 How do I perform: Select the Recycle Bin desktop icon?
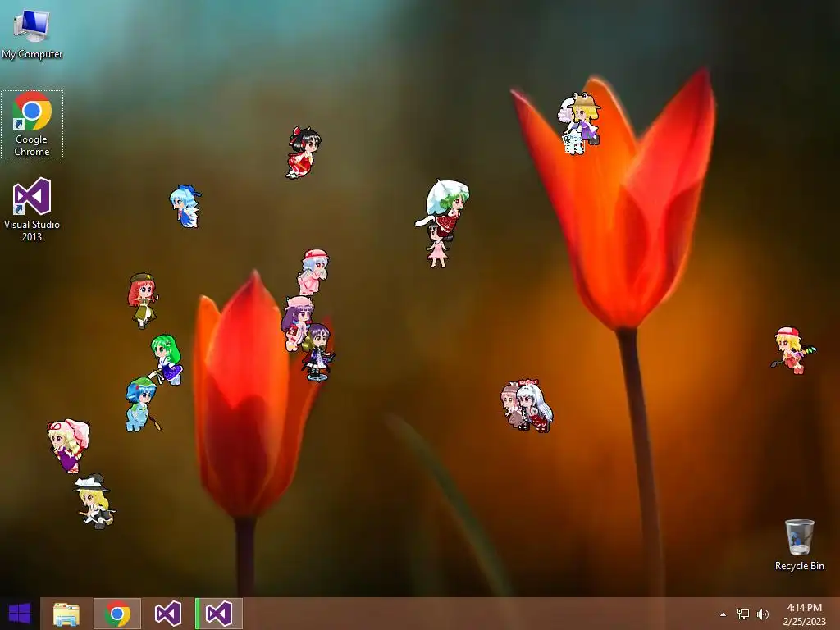coord(799,545)
